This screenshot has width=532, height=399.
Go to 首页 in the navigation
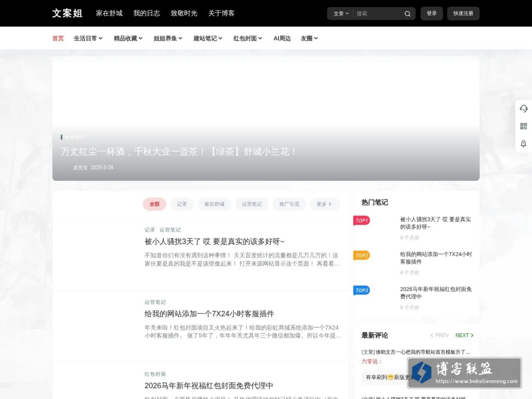click(x=58, y=39)
